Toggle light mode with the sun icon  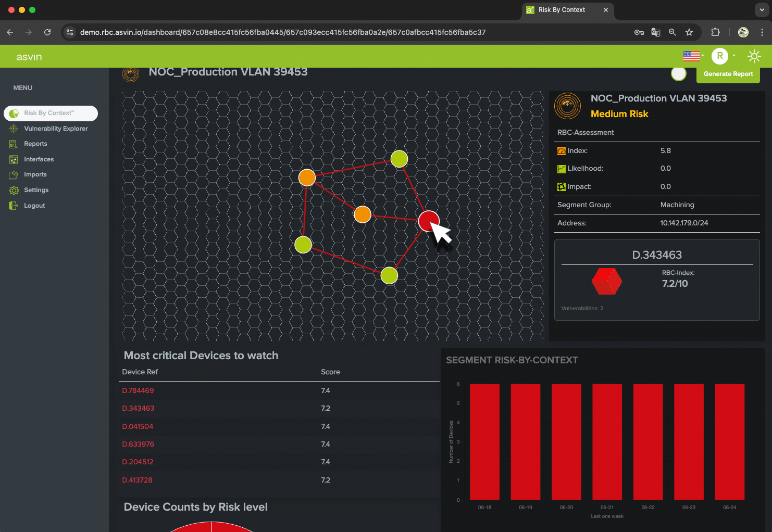click(754, 56)
